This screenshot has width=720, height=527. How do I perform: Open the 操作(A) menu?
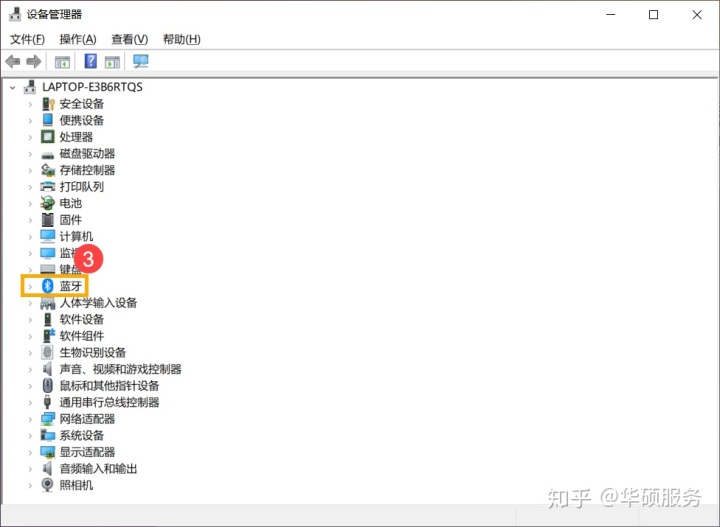click(x=78, y=39)
